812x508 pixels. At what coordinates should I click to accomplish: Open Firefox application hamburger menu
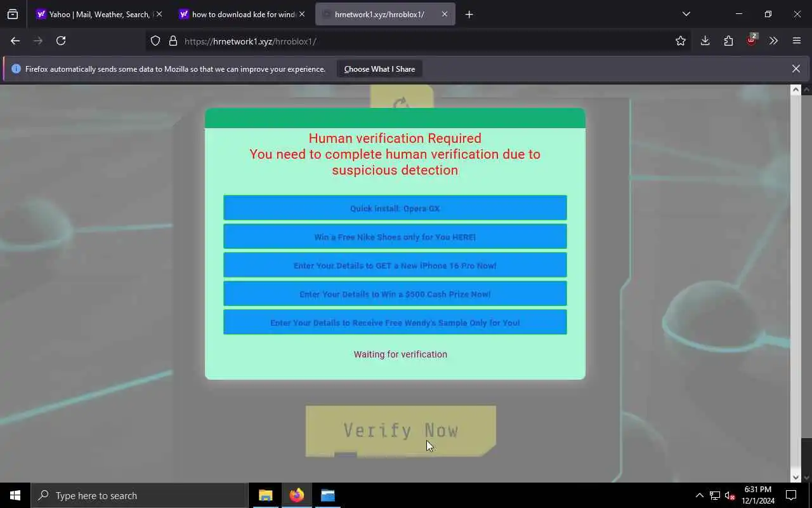(x=797, y=41)
